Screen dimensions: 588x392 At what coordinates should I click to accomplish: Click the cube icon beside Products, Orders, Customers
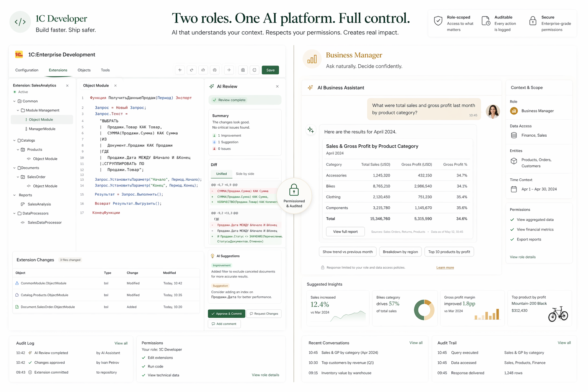514,162
